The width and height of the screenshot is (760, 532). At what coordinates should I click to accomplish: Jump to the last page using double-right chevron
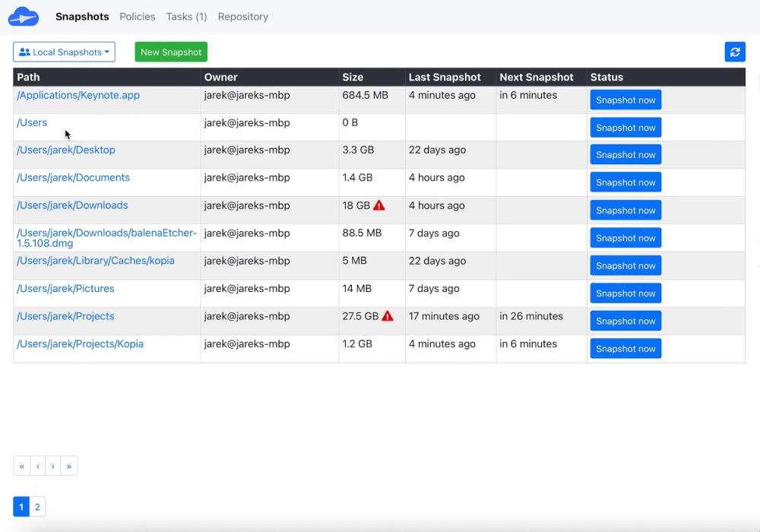click(69, 466)
